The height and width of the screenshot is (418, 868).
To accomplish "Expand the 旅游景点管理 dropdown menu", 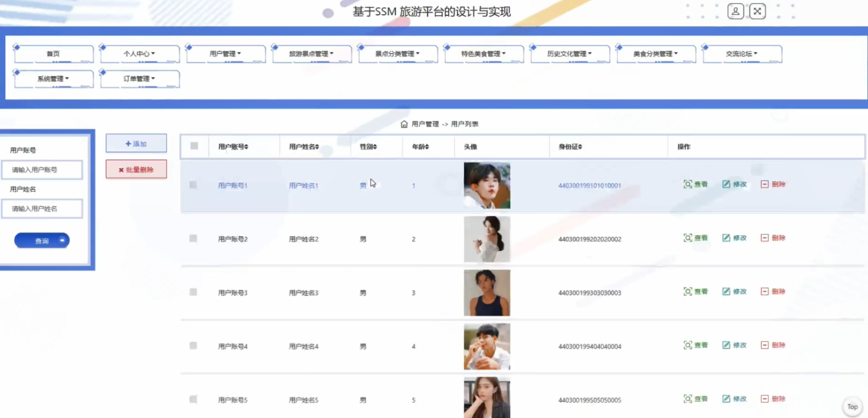I will coord(312,54).
